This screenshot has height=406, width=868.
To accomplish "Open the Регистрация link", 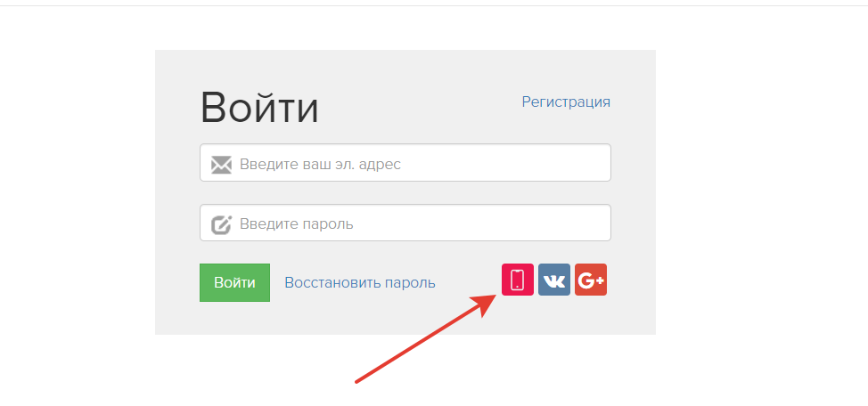I will pyautogui.click(x=566, y=101).
